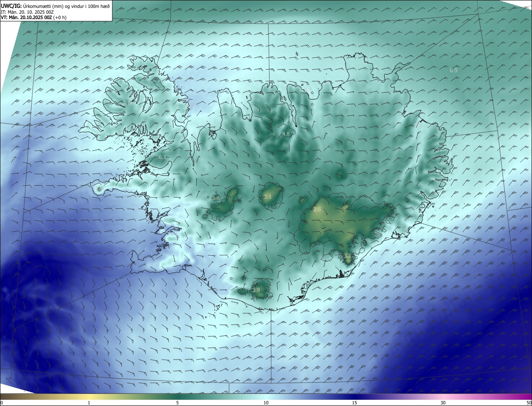
Task: Click the "IT: Mán. 20. 10. 2025 00Z" line
Action: 28,12
